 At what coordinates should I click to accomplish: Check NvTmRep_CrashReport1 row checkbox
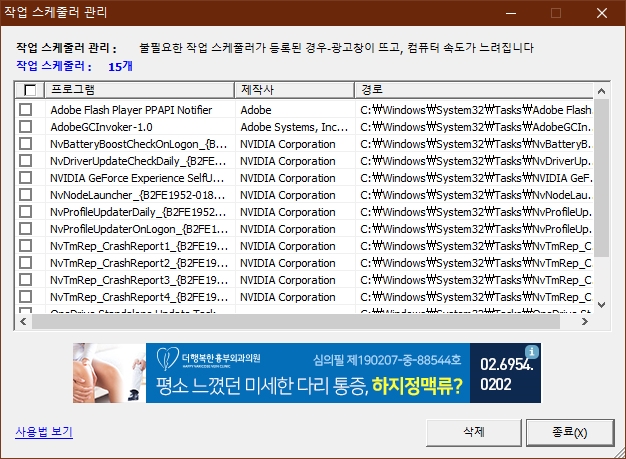pyautogui.click(x=26, y=246)
